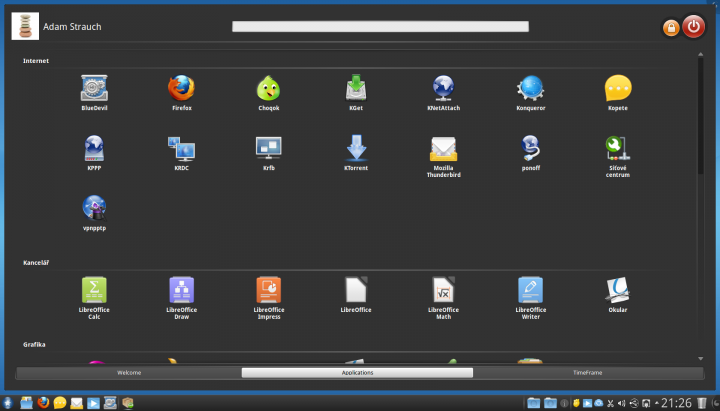Switch to the TimeFrame tab

pyautogui.click(x=587, y=372)
